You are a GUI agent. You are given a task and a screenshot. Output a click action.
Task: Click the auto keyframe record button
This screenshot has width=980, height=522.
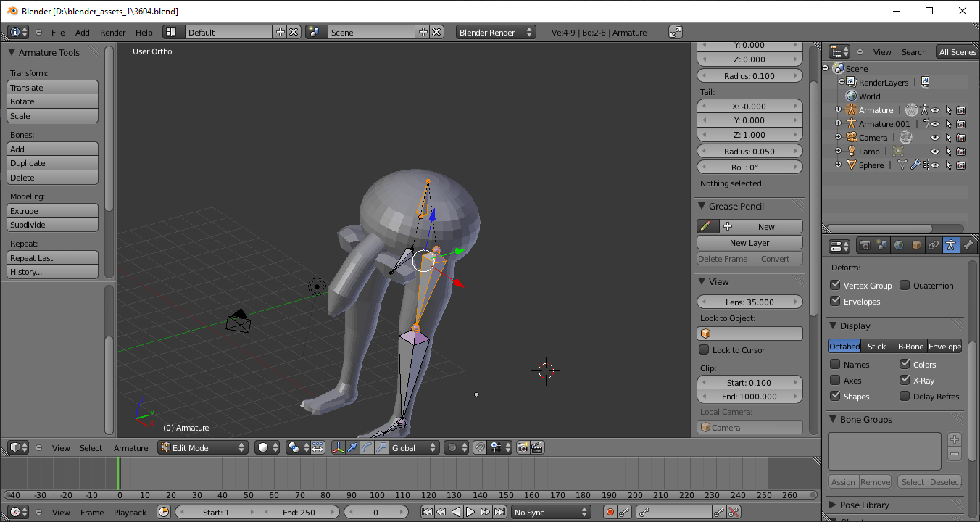[x=610, y=513]
